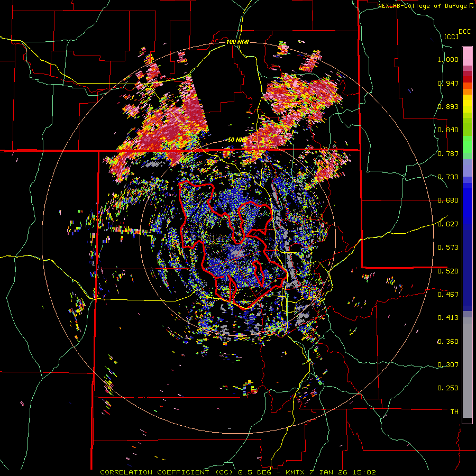Click the 0.520 legend value
This screenshot has height=476, width=476.
448,271
